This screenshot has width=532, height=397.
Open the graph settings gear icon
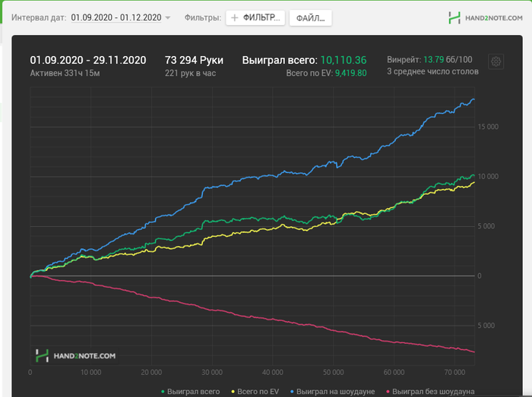pyautogui.click(x=496, y=61)
